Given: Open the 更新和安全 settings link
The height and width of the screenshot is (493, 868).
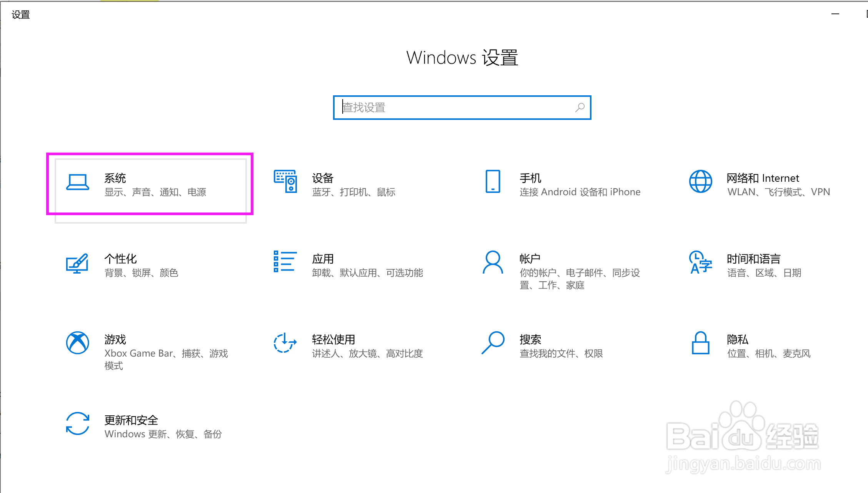Looking at the screenshot, I should (x=131, y=420).
